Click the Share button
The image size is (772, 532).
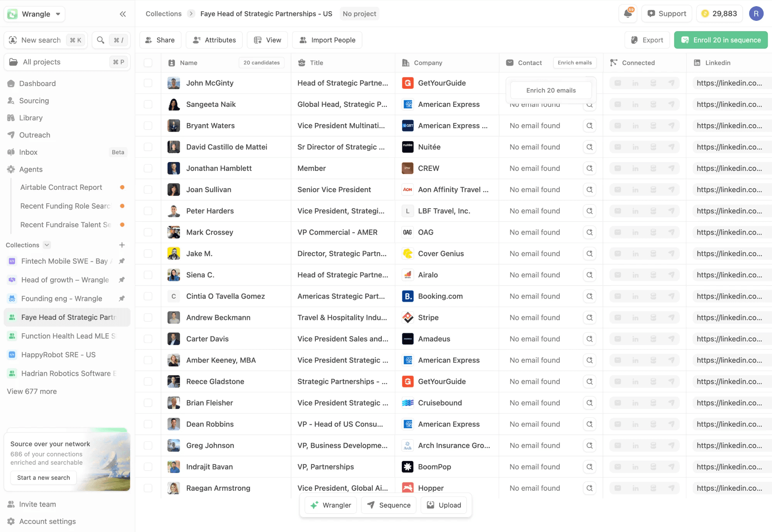160,40
